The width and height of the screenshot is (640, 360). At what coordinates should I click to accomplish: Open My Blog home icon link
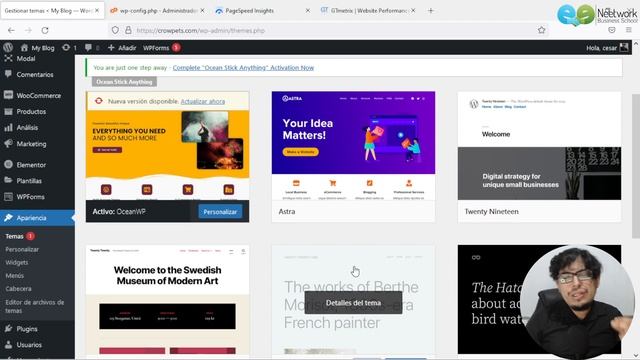pyautogui.click(x=37, y=48)
